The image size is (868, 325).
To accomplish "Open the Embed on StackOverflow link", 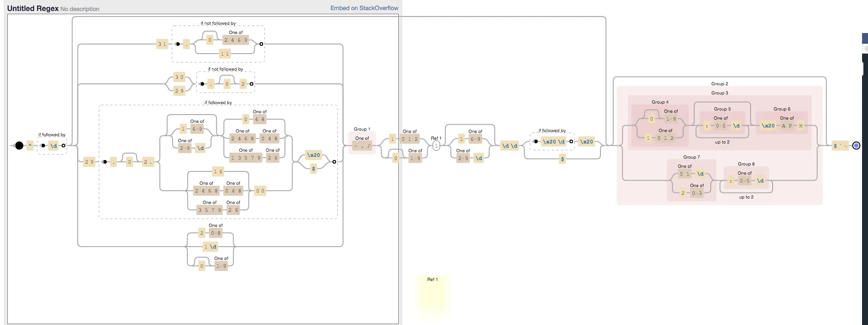I will [x=364, y=8].
